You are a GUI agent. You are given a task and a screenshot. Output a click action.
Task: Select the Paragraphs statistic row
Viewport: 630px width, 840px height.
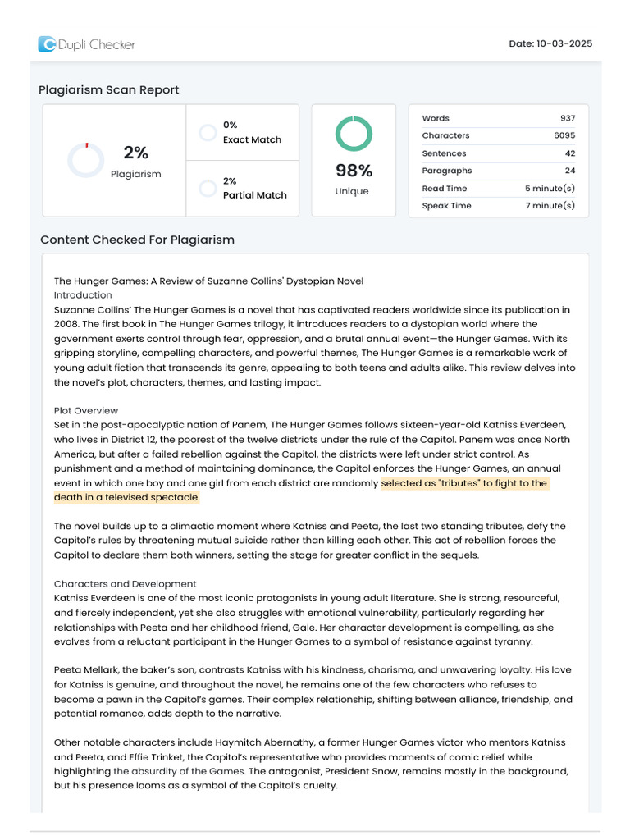tap(498, 171)
